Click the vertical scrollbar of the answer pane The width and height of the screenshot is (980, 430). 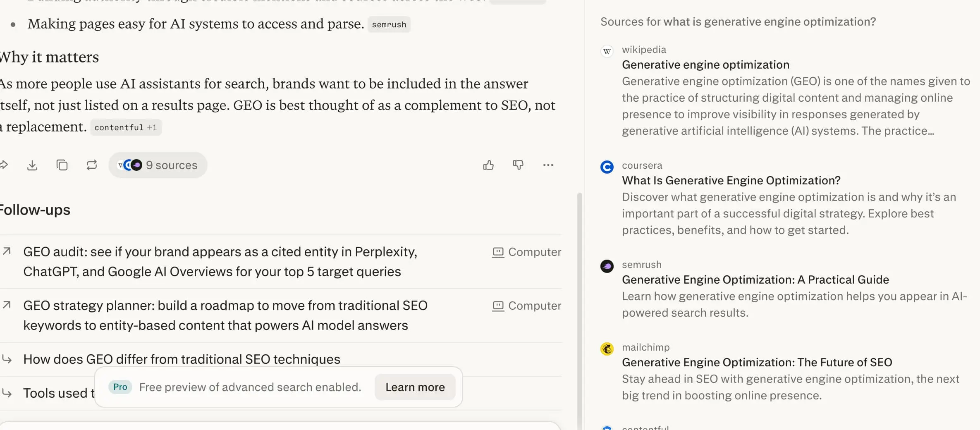[580, 311]
